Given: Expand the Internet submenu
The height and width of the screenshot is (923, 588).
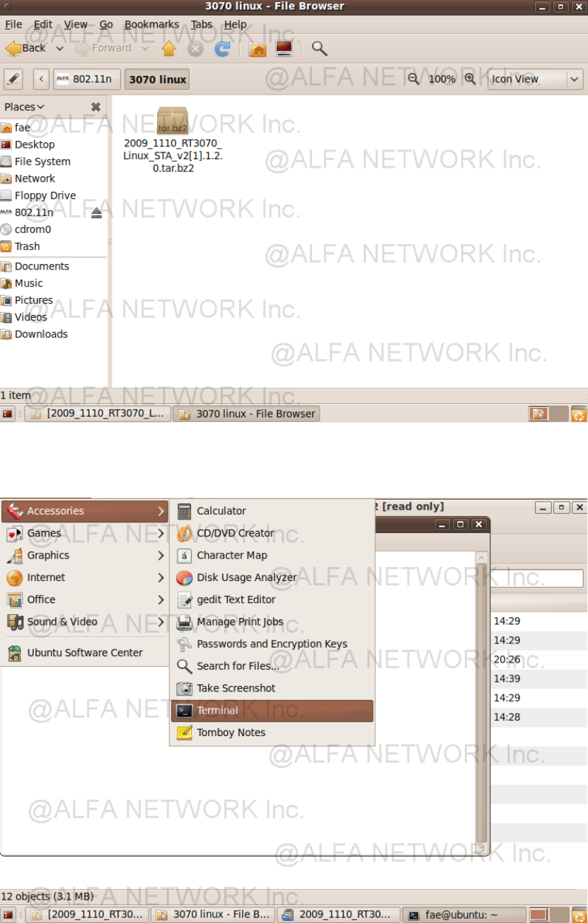Looking at the screenshot, I should [85, 578].
